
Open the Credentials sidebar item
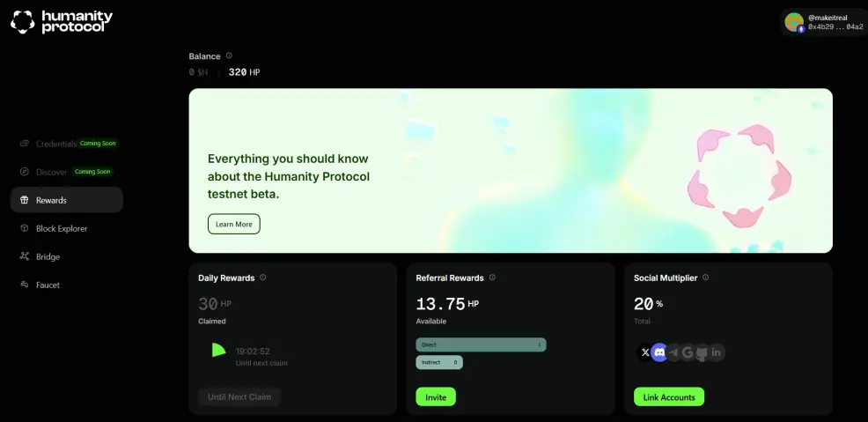click(x=67, y=144)
